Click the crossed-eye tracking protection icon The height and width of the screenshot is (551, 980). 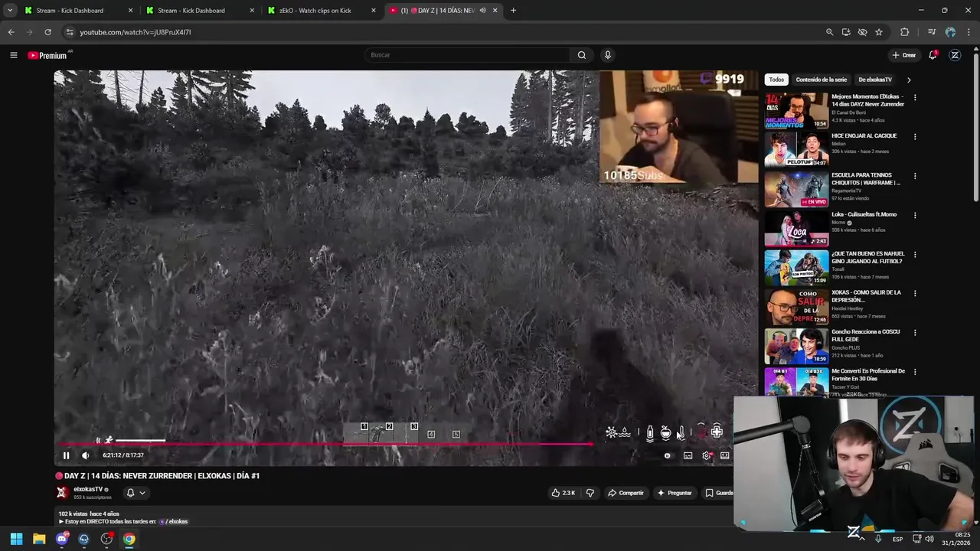862,32
